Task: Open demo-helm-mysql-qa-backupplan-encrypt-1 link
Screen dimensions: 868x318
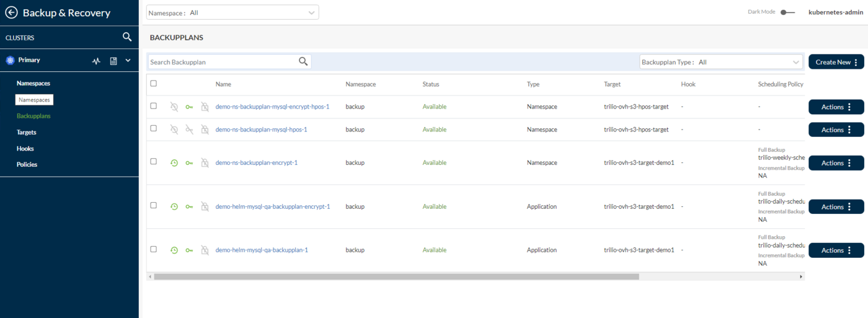Action: coord(272,206)
